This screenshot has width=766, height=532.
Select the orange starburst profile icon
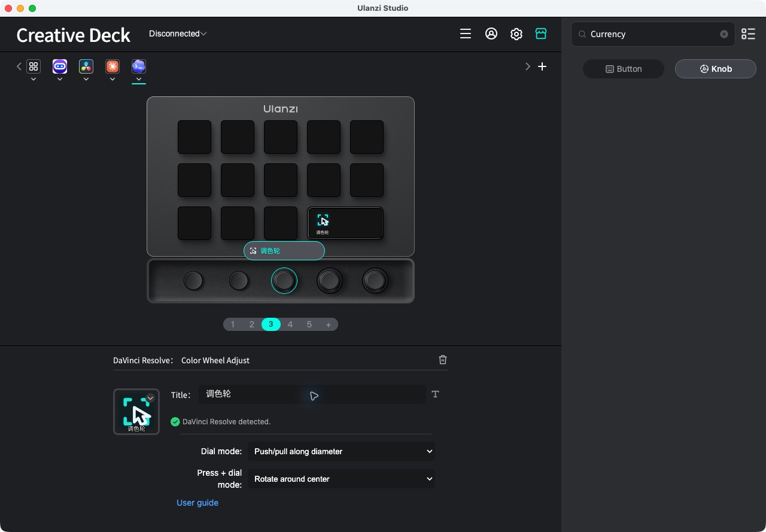tap(113, 66)
